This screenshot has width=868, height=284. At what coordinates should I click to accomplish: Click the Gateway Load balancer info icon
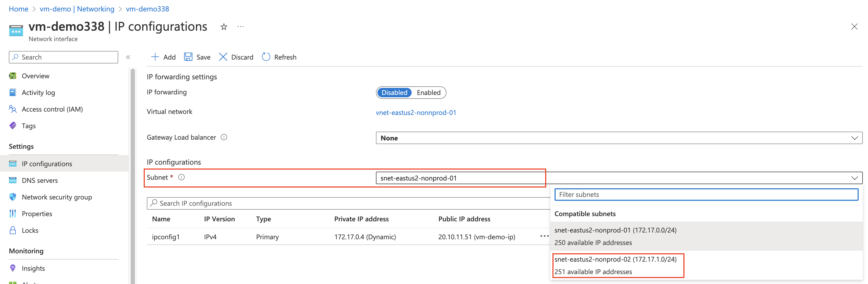[x=224, y=137]
